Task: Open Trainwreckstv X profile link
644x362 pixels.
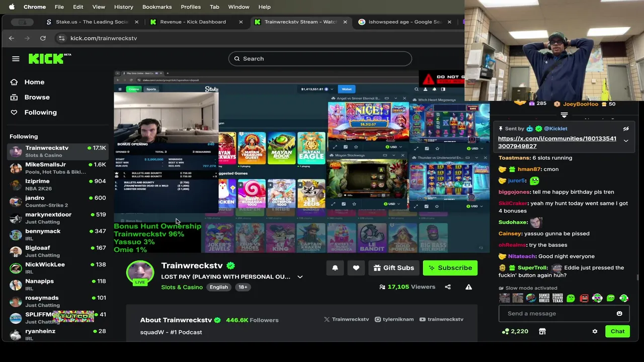Action: pyautogui.click(x=346, y=319)
